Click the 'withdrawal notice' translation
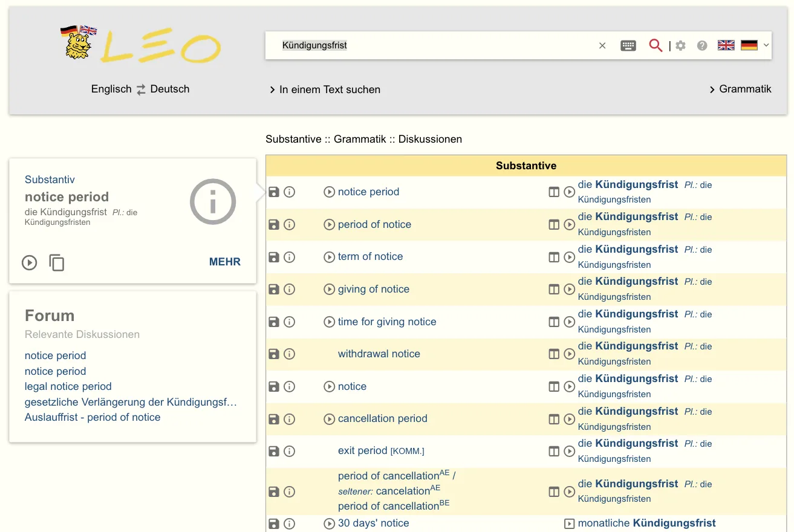This screenshot has width=794, height=532. 379,354
